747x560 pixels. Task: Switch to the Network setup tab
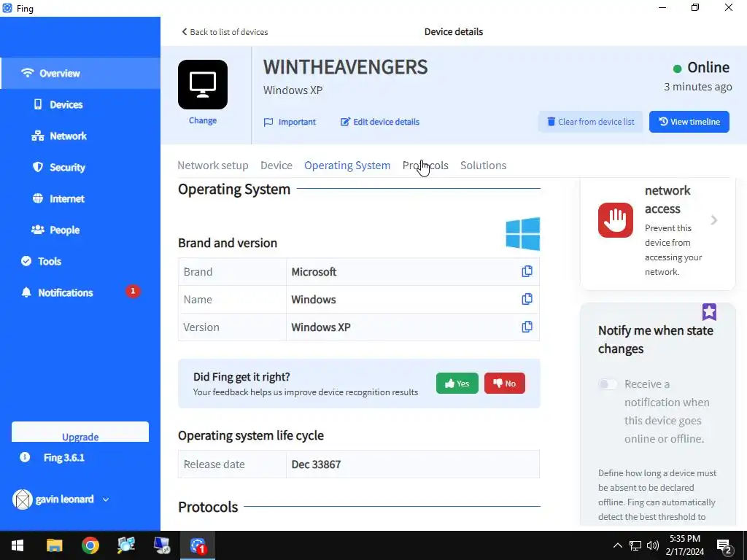pos(213,166)
